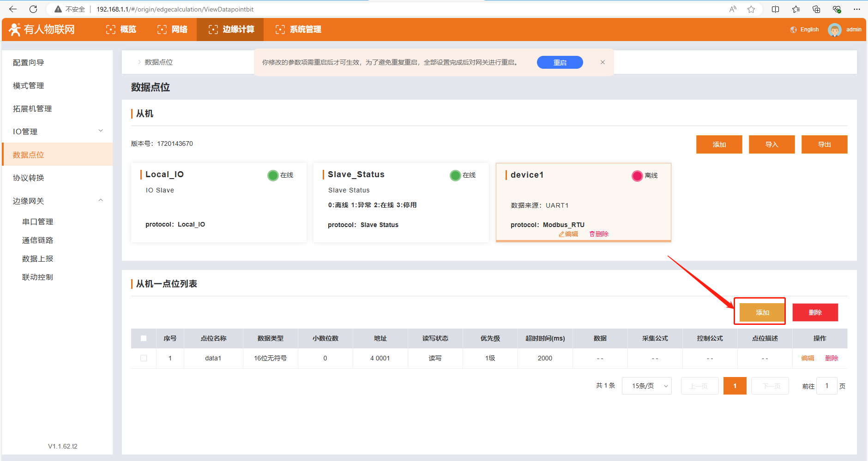
Task: Click the admin user avatar icon
Action: pos(834,30)
